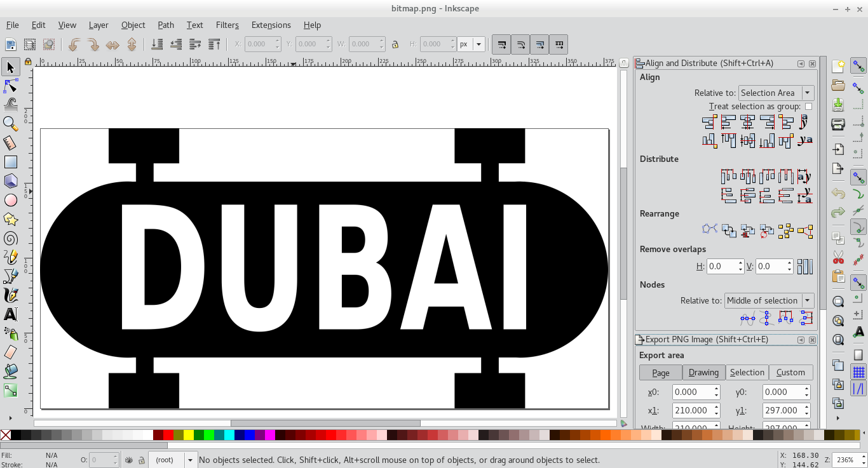The image size is (868, 468).
Task: Expand the left toolbox overflow arrow
Action: [10, 418]
